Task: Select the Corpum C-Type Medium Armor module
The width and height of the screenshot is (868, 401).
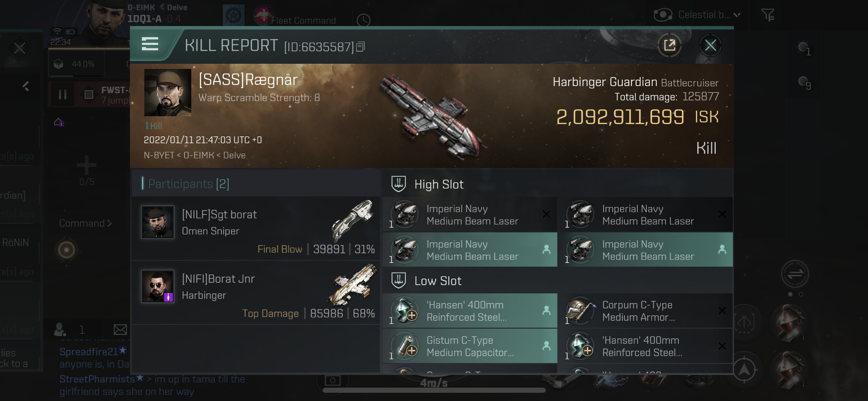Action: coord(645,311)
